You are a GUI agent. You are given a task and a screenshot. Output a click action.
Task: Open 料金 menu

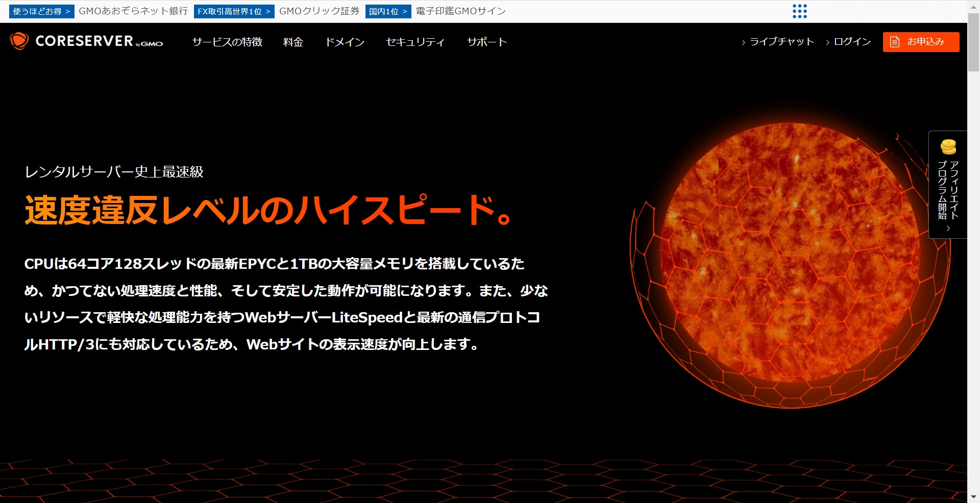click(x=293, y=42)
